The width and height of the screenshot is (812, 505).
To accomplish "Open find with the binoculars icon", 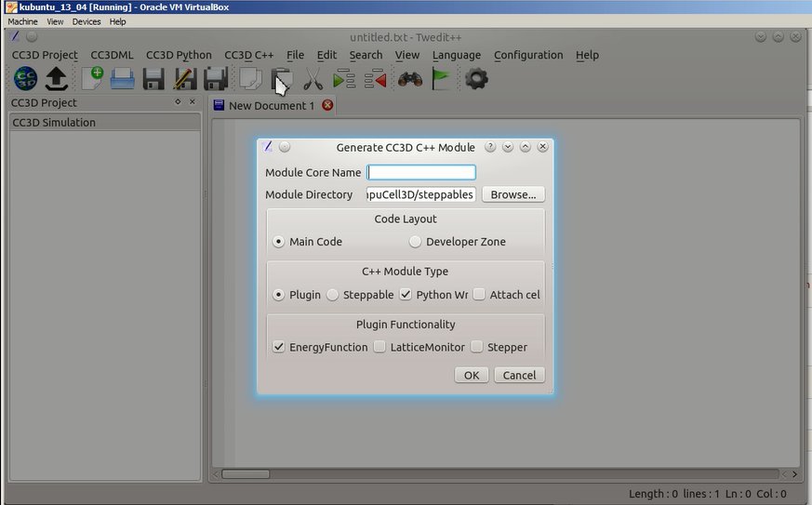I will pos(410,79).
